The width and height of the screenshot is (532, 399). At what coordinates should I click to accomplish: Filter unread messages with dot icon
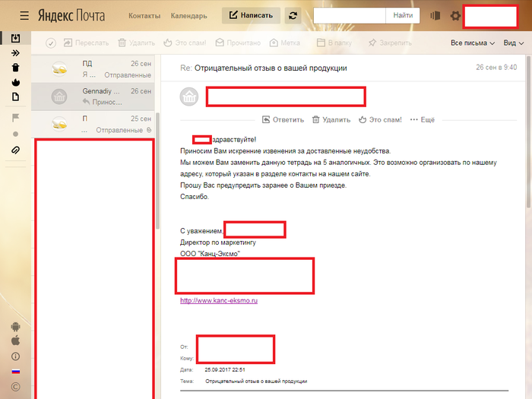tap(16, 134)
